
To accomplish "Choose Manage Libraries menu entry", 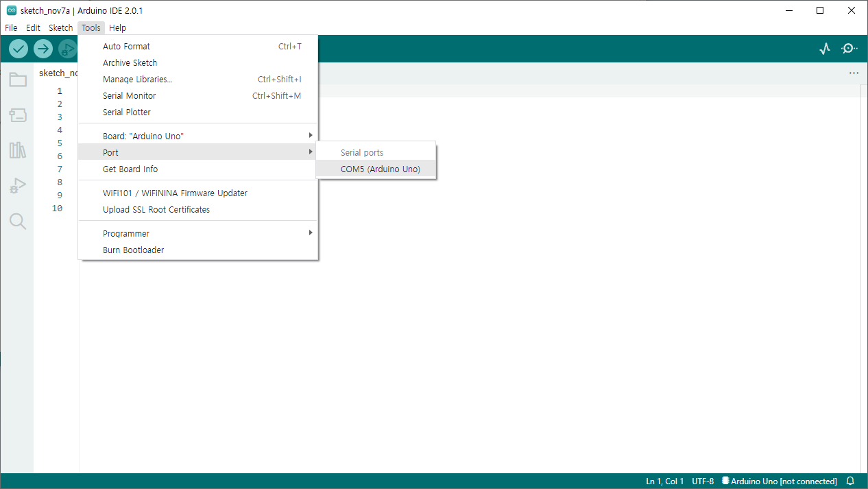I will click(x=198, y=80).
